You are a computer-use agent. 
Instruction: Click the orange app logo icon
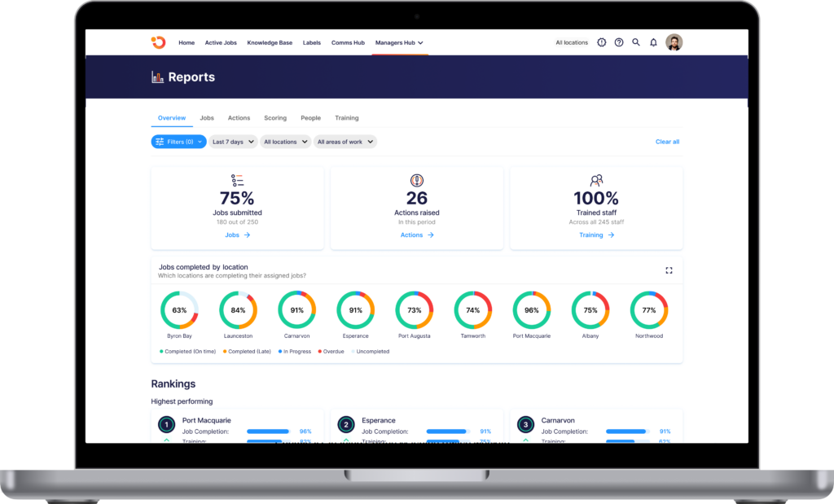[158, 42]
